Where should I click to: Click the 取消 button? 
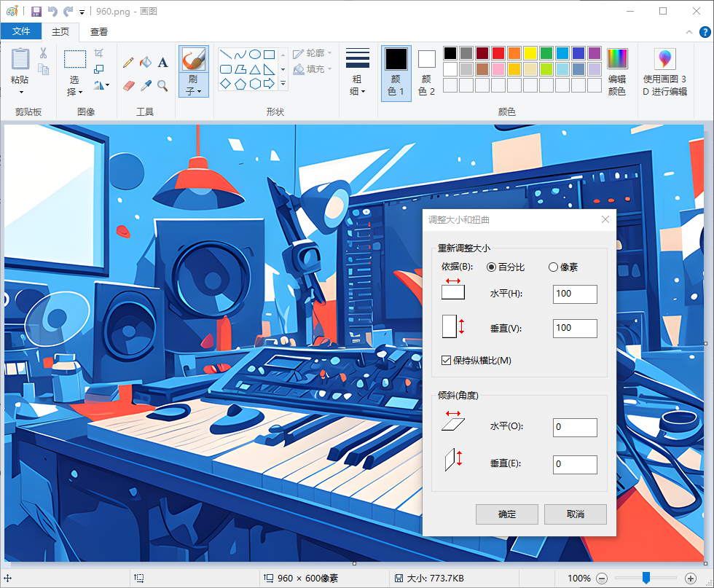(x=575, y=514)
